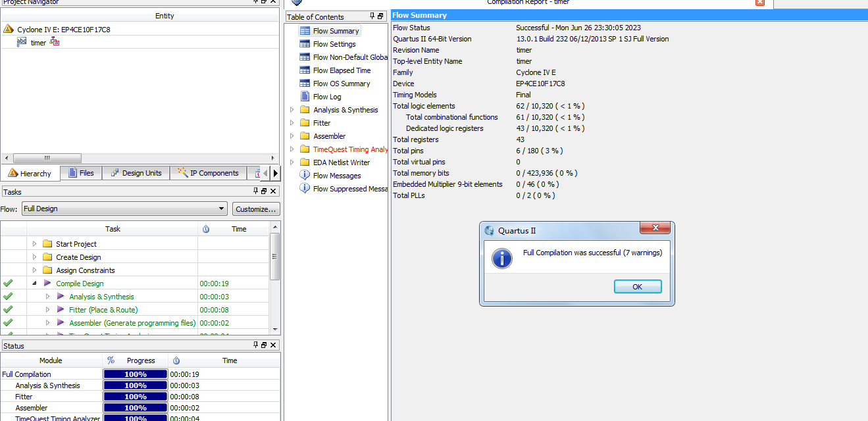Click the Cyclone IV E device warning icon
The width and height of the screenshot is (868, 421).
(x=9, y=30)
